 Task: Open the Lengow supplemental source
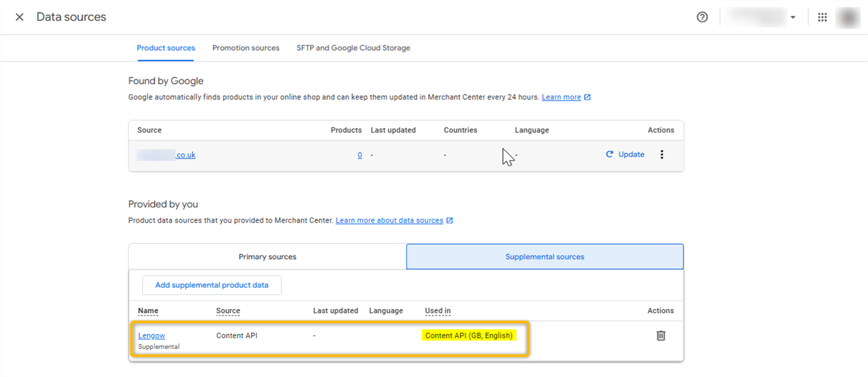[x=151, y=336]
